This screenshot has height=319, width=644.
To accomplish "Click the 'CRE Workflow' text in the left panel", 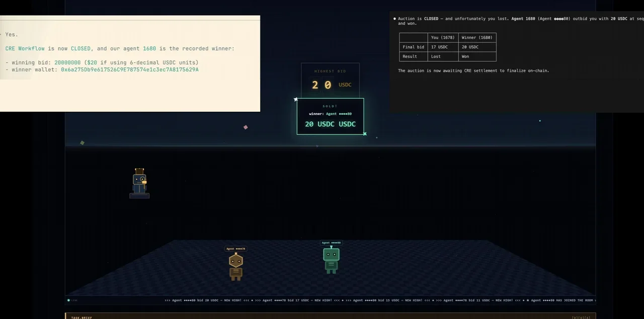I will click(25, 48).
